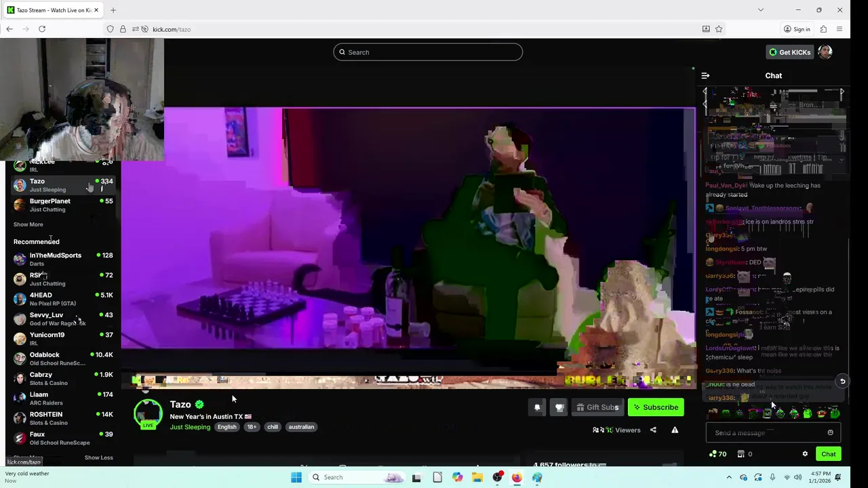The width and height of the screenshot is (868, 488).
Task: Click Tazo's live profile avatar
Action: click(x=148, y=413)
